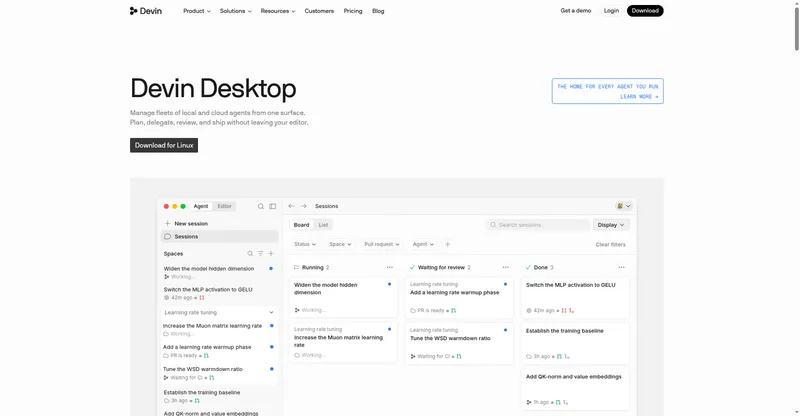Open the Display dropdown
The width and height of the screenshot is (800, 416).
[x=611, y=225]
